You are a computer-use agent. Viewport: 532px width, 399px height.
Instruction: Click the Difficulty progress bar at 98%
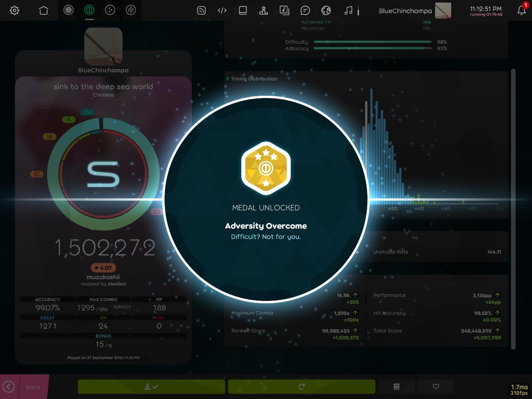tap(373, 42)
